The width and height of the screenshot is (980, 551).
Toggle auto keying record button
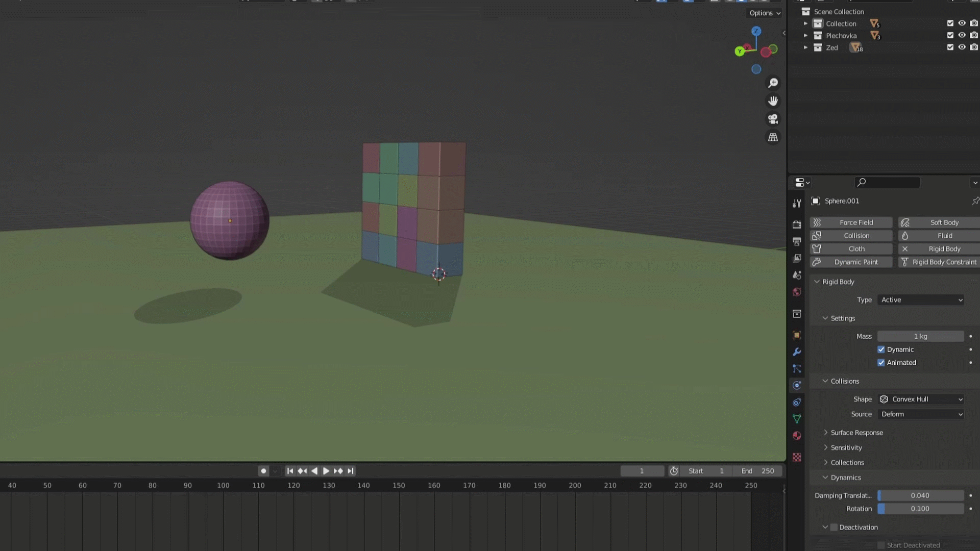tap(263, 471)
